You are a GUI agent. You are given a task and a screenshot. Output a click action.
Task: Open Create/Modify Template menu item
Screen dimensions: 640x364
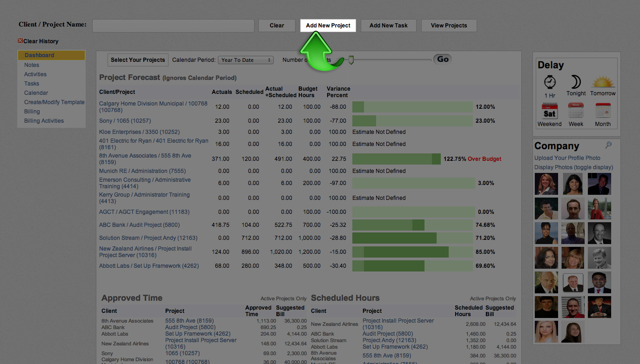click(54, 102)
